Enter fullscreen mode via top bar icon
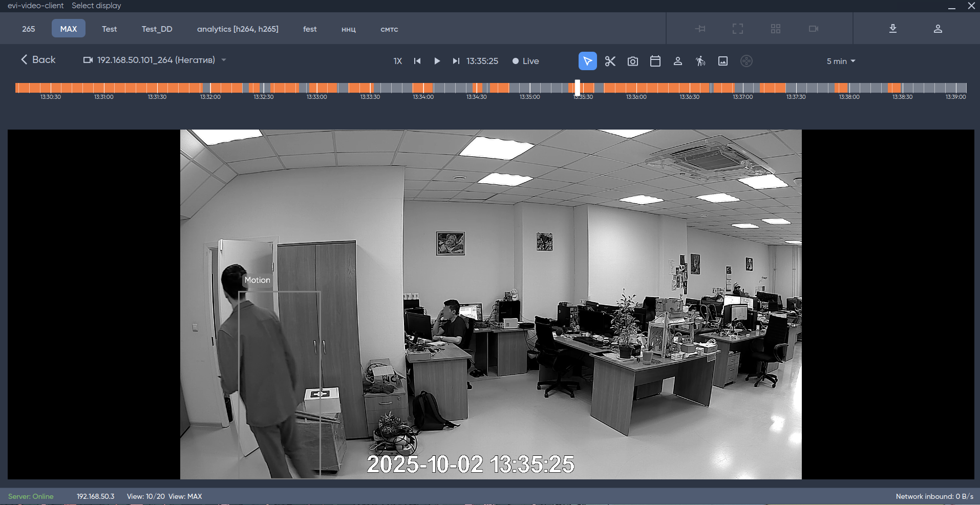The width and height of the screenshot is (980, 505). [x=737, y=29]
